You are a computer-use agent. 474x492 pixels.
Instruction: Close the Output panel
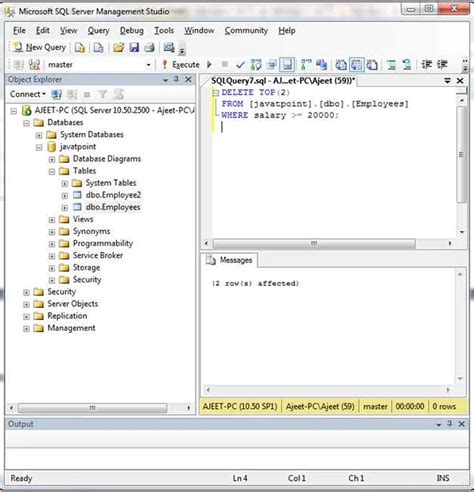pyautogui.click(x=462, y=424)
